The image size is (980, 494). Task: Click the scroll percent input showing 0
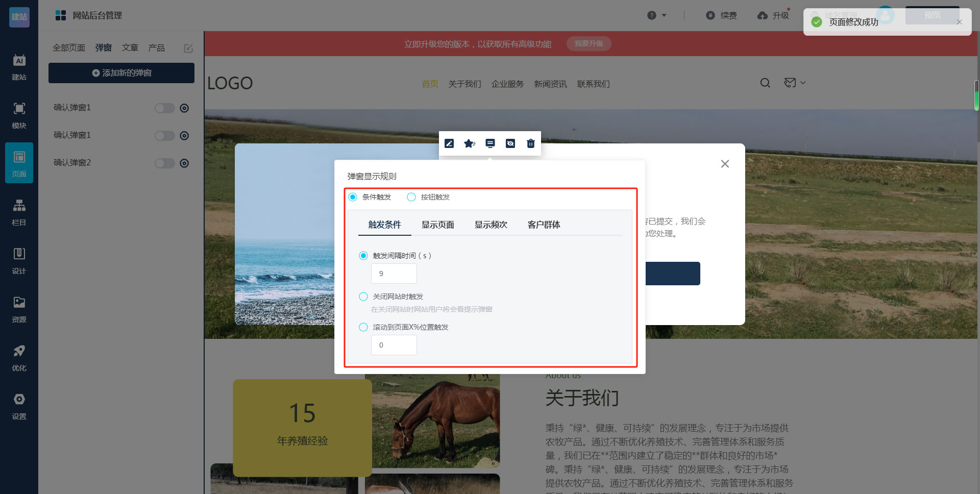click(394, 345)
